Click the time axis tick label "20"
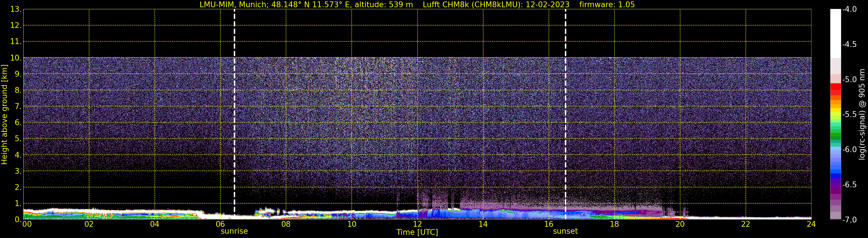This screenshot has width=868, height=238. coord(680,224)
